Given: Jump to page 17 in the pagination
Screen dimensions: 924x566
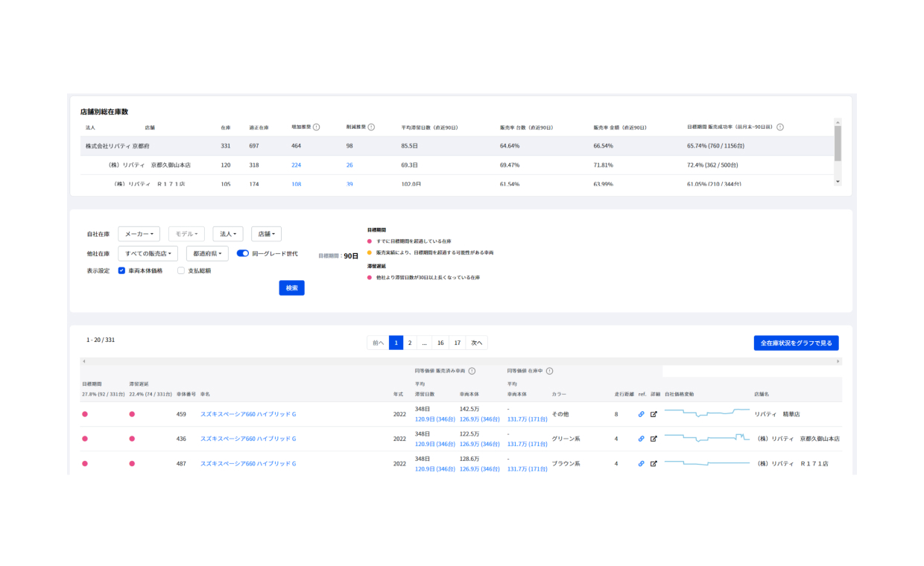Looking at the screenshot, I should pyautogui.click(x=458, y=343).
